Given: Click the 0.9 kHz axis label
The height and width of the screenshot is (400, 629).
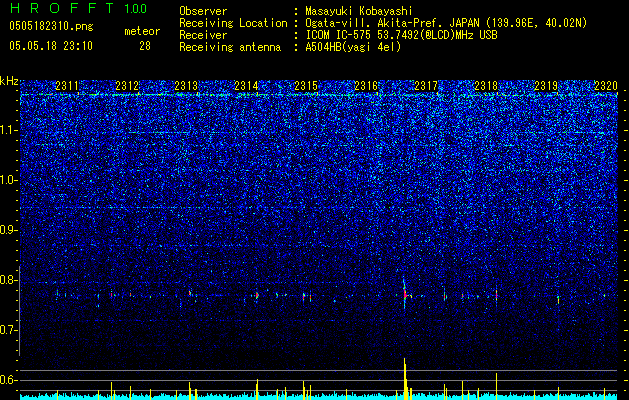Looking at the screenshot, I should coord(9,230).
